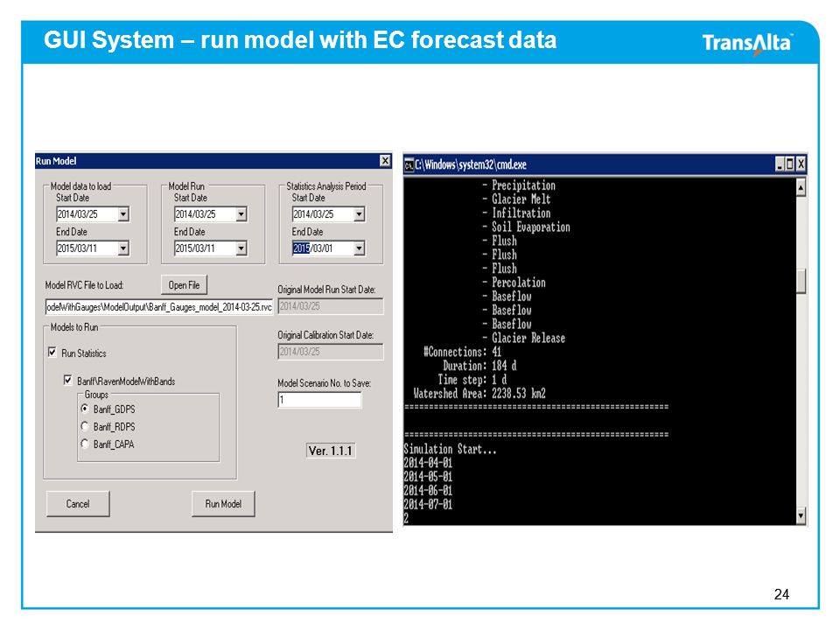Screen dimensions: 840x630
Task: Click the Statistics End Date 2015/03/01 text
Action: point(313,248)
